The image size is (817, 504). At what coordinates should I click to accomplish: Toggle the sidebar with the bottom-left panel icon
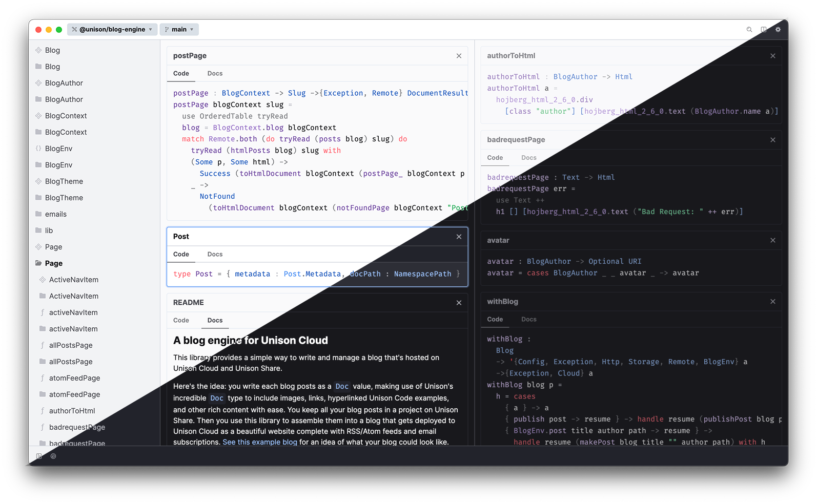tap(39, 456)
